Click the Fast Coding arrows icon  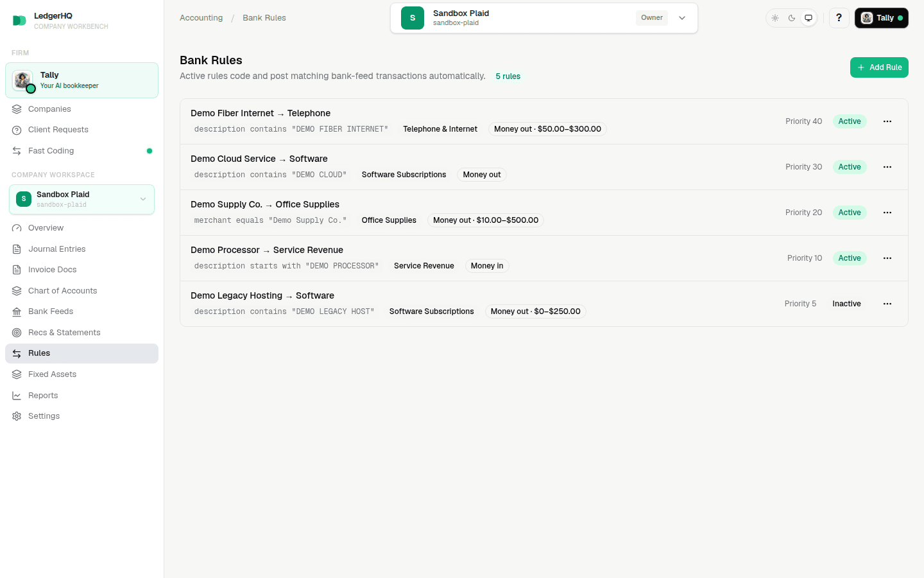tap(17, 151)
